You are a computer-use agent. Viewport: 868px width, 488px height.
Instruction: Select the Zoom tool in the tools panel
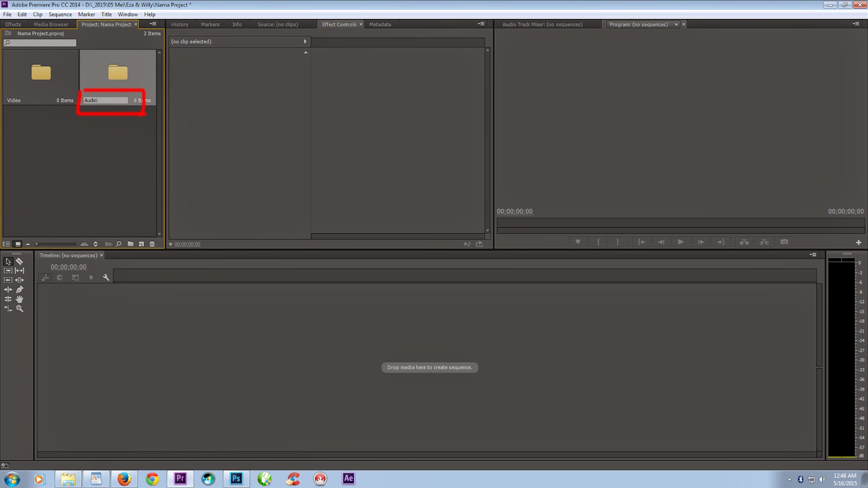click(x=20, y=309)
